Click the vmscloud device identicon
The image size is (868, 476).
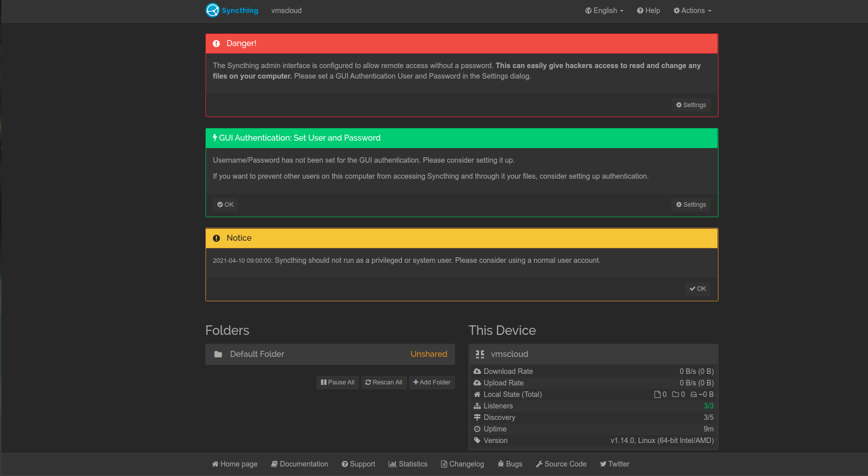click(480, 354)
